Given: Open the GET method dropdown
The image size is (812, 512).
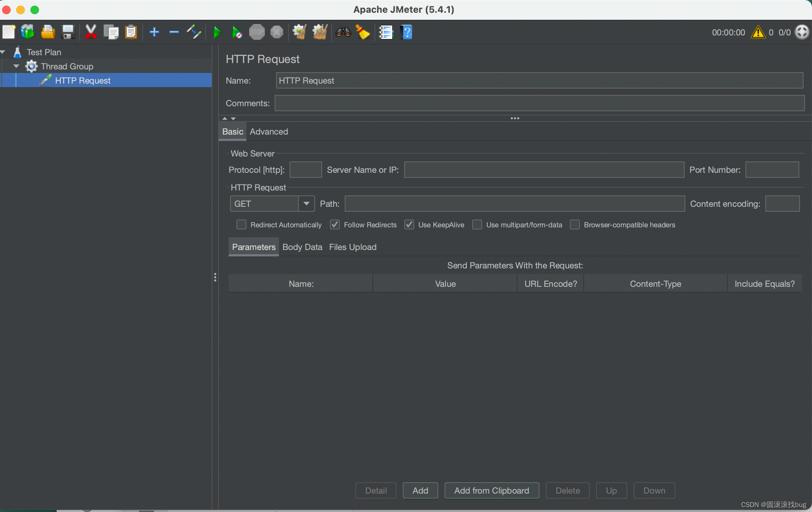Looking at the screenshot, I should point(272,204).
